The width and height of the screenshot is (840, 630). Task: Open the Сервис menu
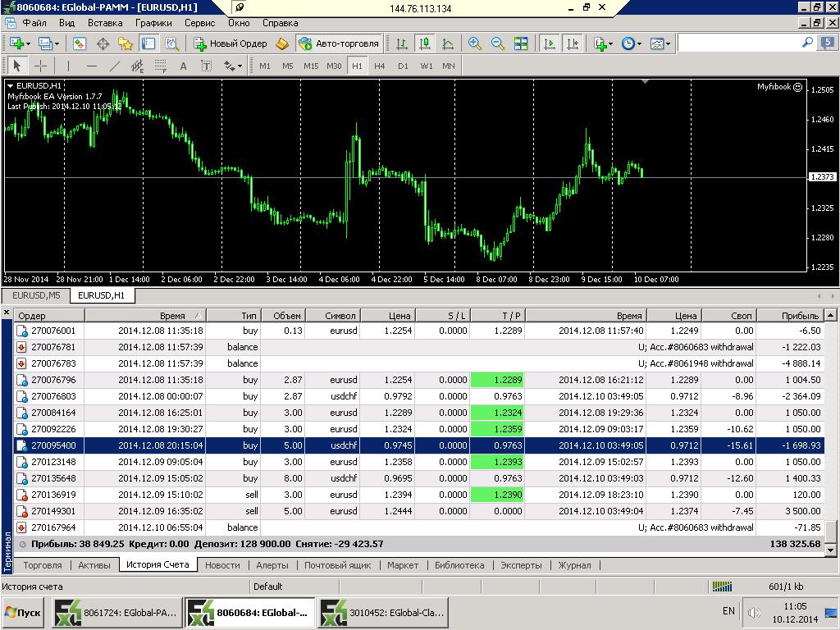click(200, 23)
